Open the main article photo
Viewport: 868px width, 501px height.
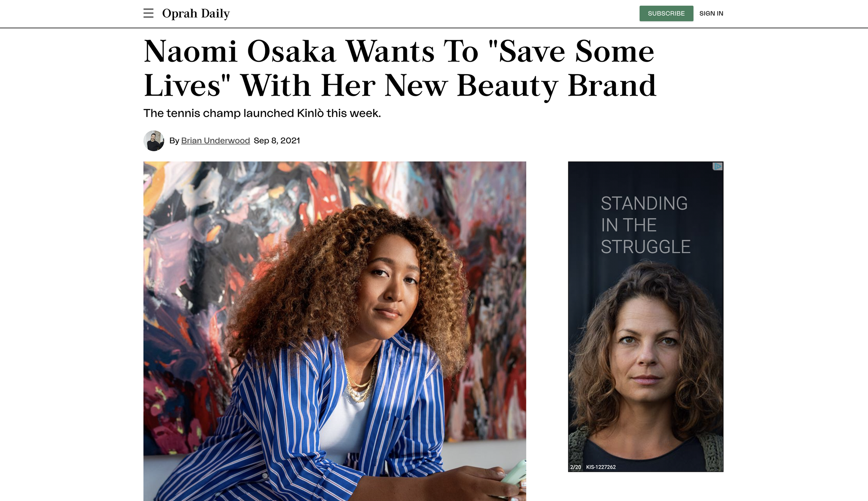click(x=335, y=331)
